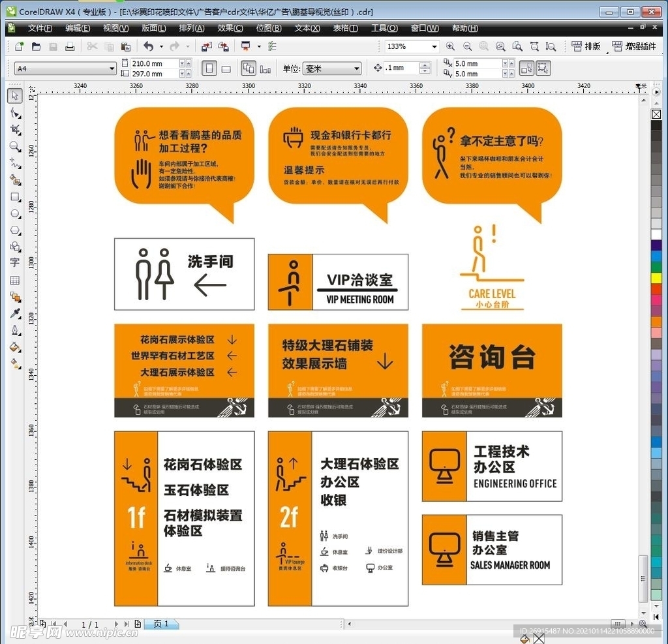Select the Shape tool
Viewport: 668px width, 644px height.
pos(15,112)
